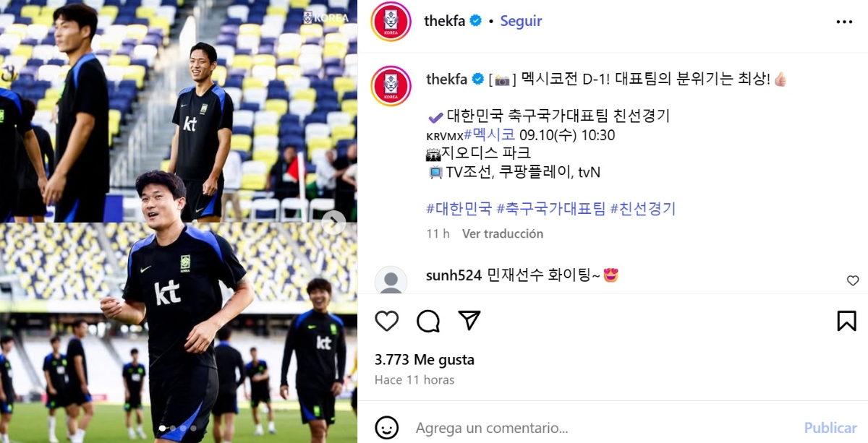Open the #친선경기 hashtag

643,209
